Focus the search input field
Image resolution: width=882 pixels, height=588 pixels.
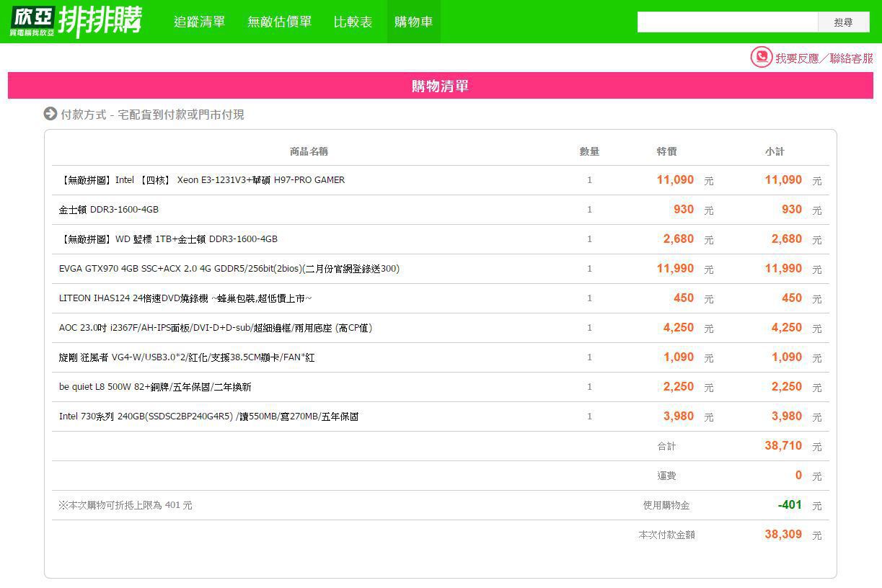[x=728, y=22]
